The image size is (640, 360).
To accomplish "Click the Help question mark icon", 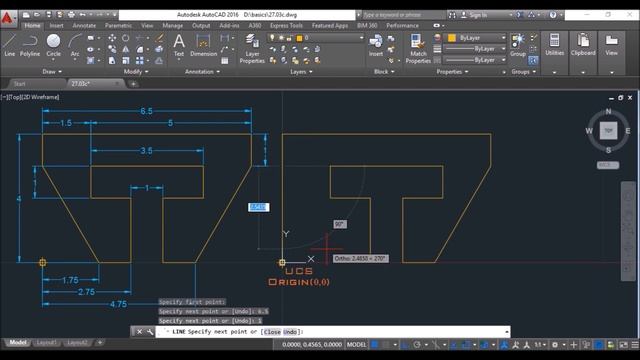I will (x=553, y=15).
